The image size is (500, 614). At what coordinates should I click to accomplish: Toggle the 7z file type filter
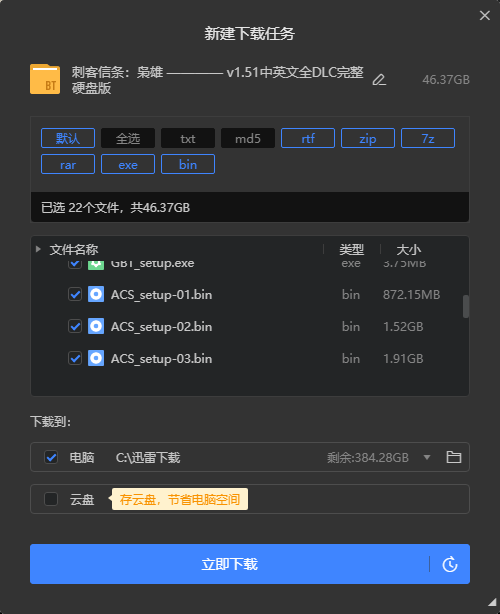pos(428,138)
